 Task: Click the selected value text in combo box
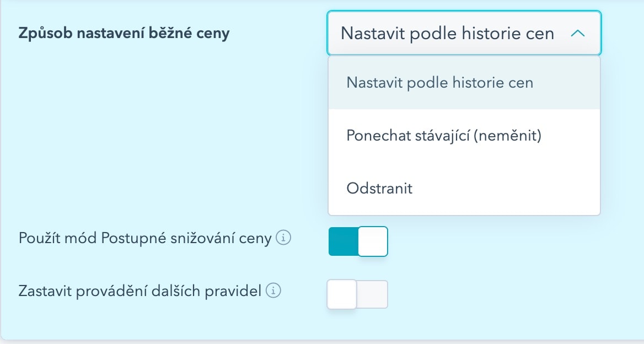point(447,33)
